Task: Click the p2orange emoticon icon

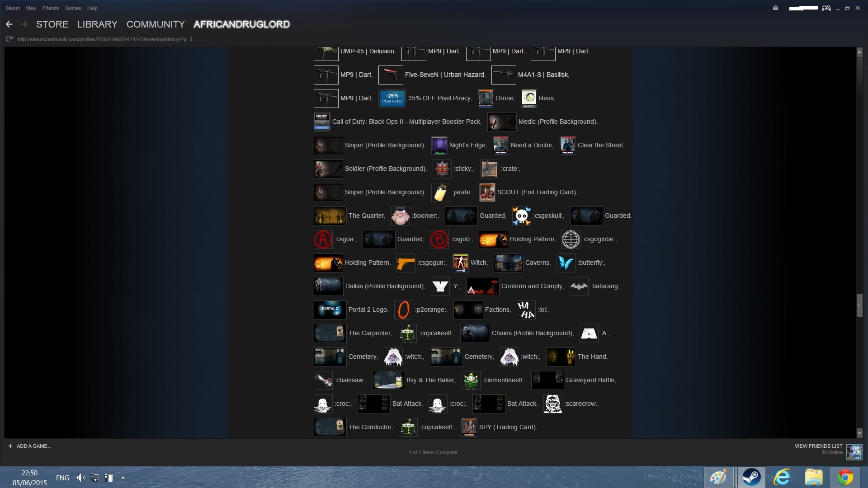Action: tap(404, 310)
